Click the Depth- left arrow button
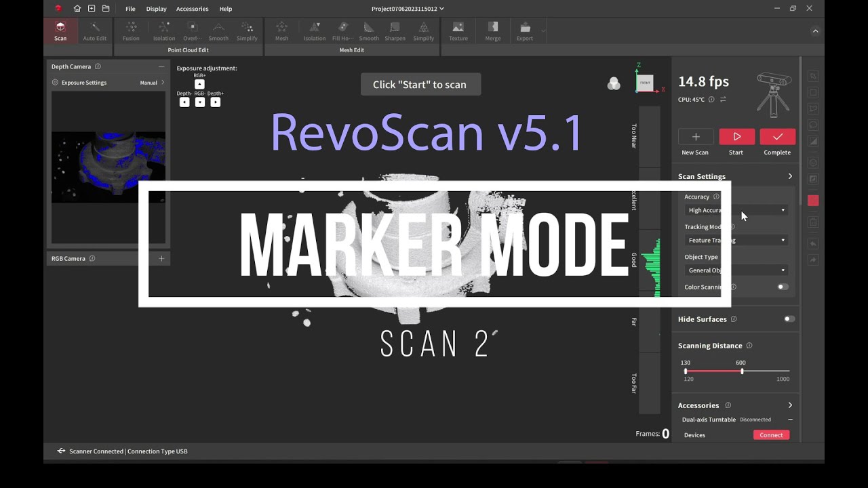 coord(184,102)
